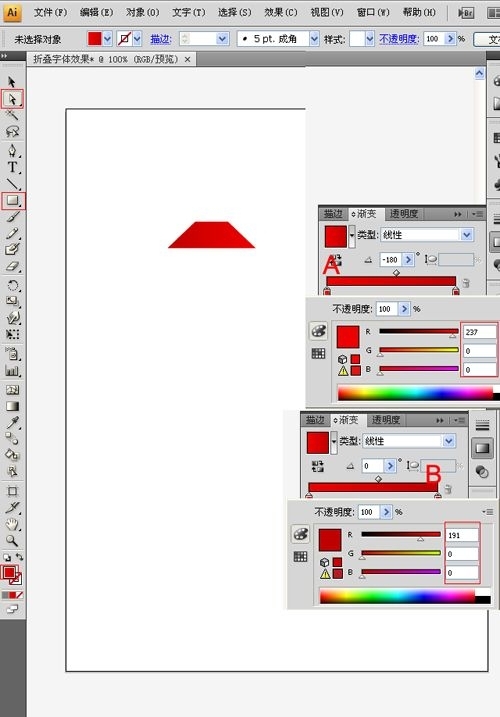Bring Fill box to front in toolbox
Viewport: 500px width, 717px height.
pyautogui.click(x=9, y=572)
